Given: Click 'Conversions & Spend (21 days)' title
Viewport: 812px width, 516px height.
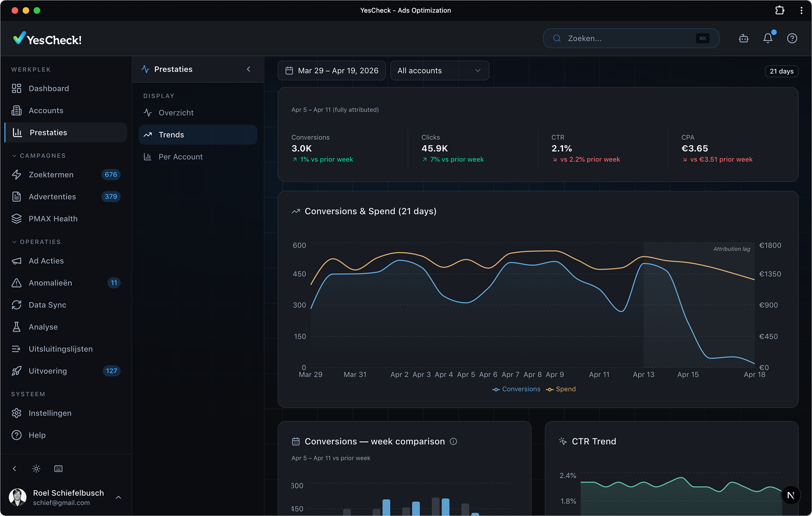Looking at the screenshot, I should tap(370, 211).
